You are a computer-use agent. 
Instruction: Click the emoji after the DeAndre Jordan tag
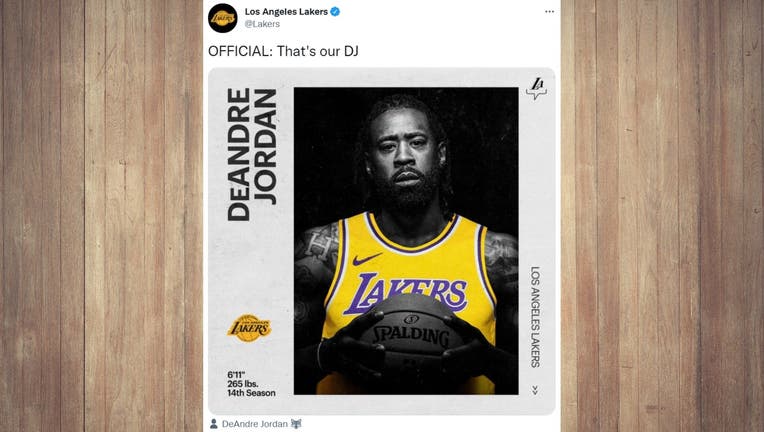(x=296, y=424)
